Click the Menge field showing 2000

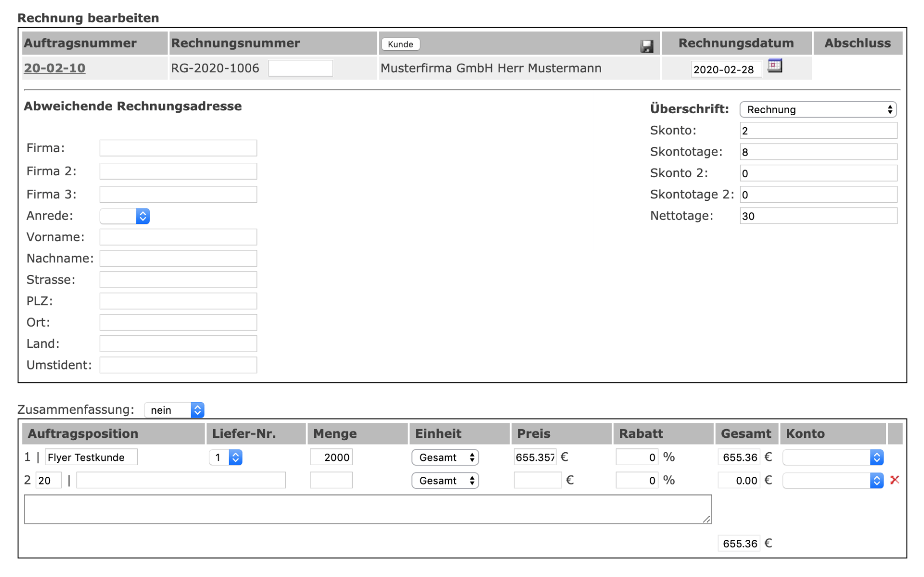(x=331, y=457)
